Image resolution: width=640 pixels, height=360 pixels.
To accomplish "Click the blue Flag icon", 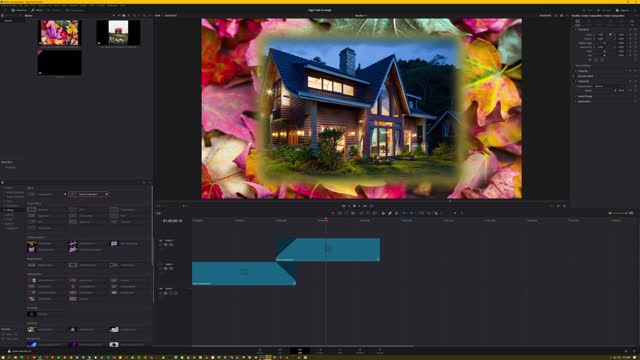I will coord(404,213).
